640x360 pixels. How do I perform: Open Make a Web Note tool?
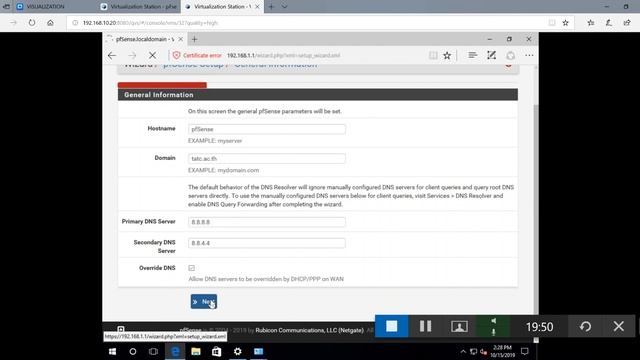(x=491, y=55)
